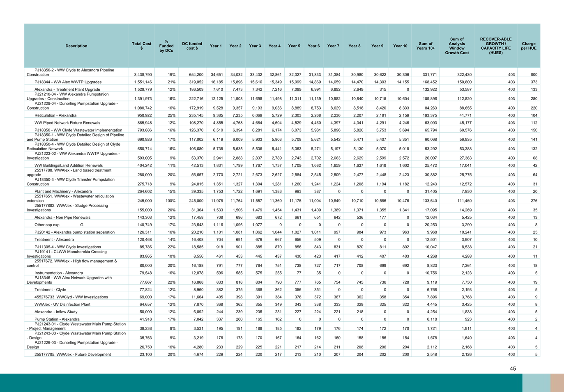Click the Year 1 column header
The height and width of the screenshot is (392, 564).
(x=216, y=46)
